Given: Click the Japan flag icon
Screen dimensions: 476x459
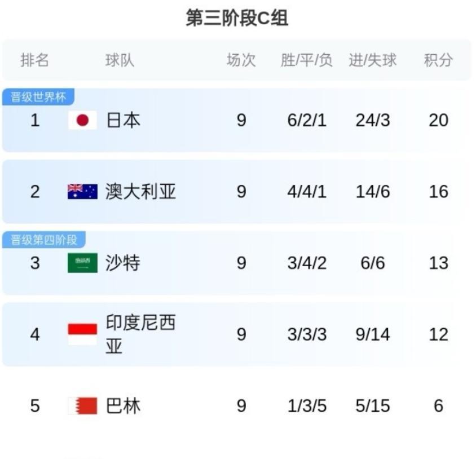Looking at the screenshot, I should coord(82,120).
